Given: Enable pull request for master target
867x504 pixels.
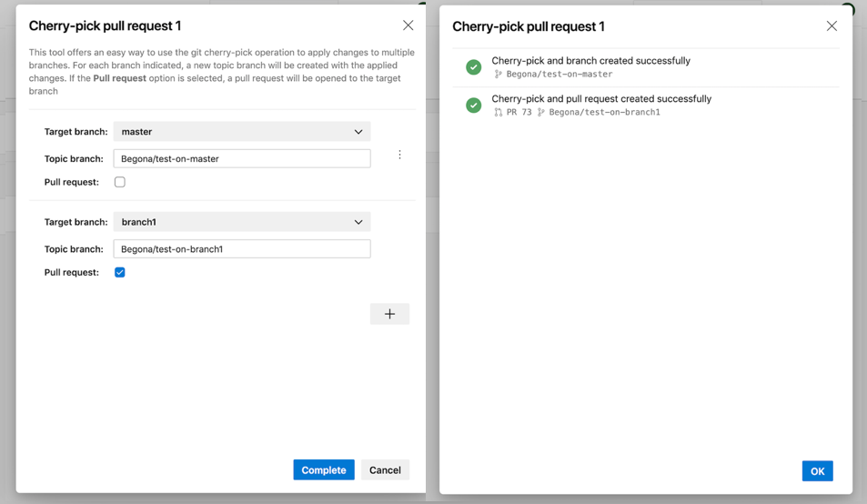Looking at the screenshot, I should (120, 182).
